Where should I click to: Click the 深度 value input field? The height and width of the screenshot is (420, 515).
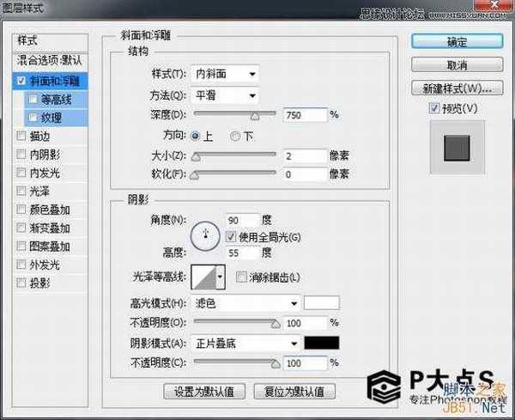304,114
